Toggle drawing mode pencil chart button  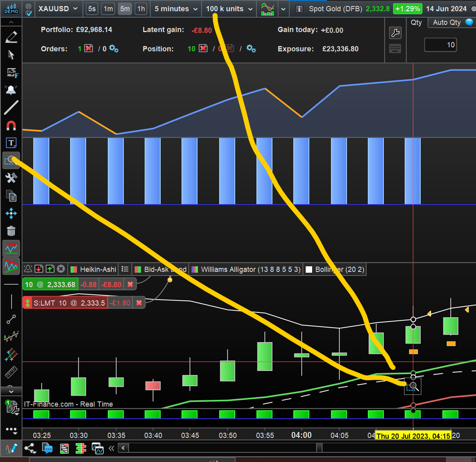pyautogui.click(x=11, y=448)
